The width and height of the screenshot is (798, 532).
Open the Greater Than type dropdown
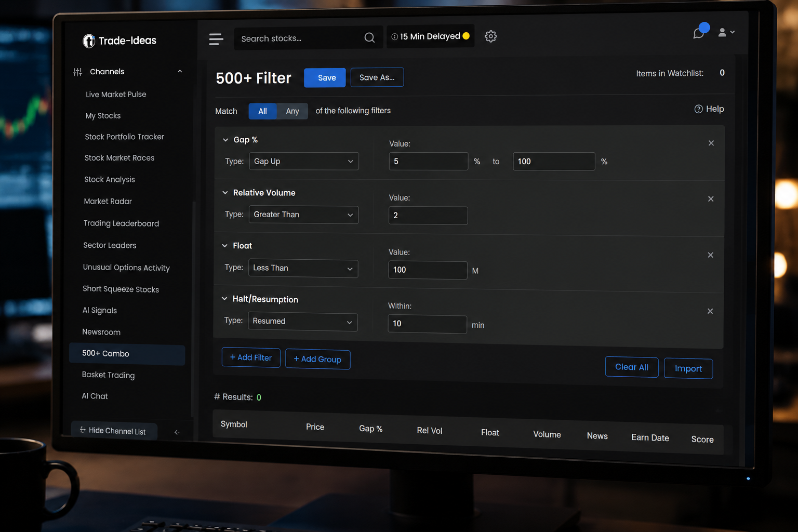[303, 215]
